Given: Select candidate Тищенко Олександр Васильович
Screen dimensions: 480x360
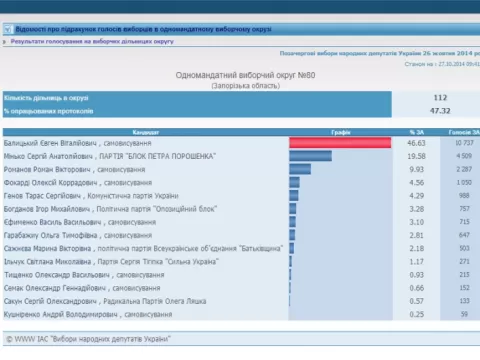Looking at the screenshot, I should (57, 275).
